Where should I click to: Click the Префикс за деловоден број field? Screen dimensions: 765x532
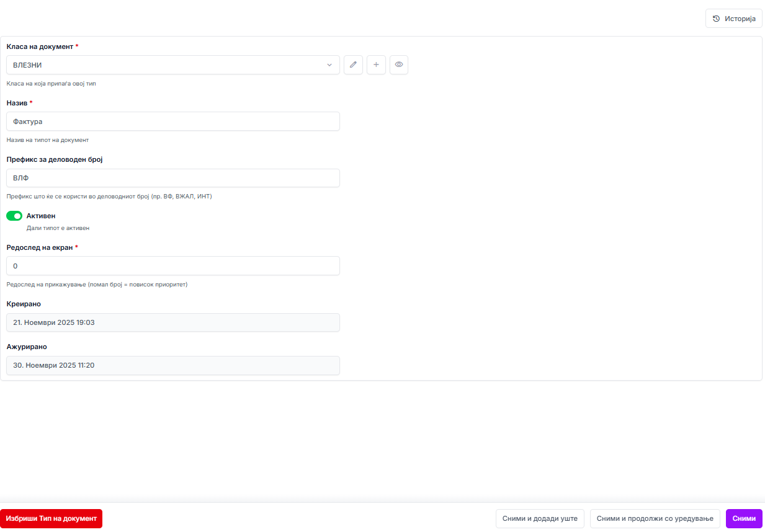click(x=173, y=178)
